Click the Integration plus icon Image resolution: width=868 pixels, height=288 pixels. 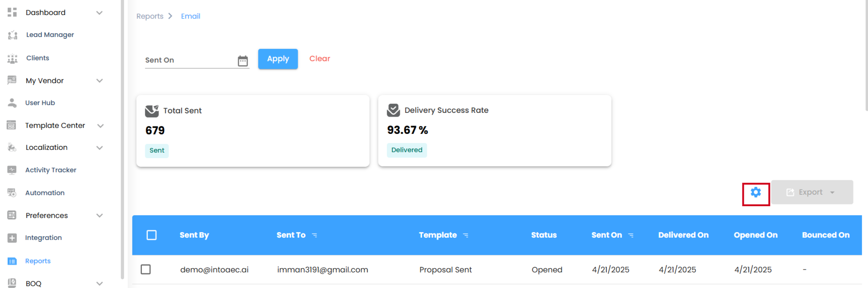point(12,238)
